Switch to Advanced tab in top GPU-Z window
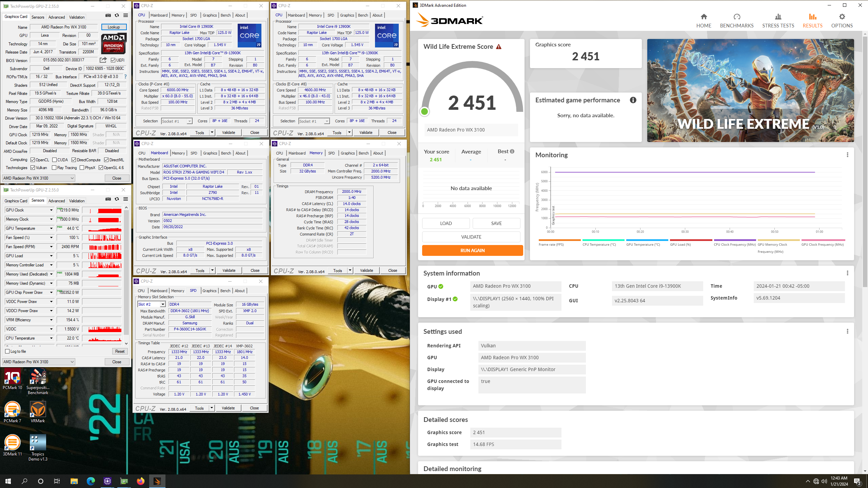This screenshot has width=868, height=488. pyautogui.click(x=57, y=17)
